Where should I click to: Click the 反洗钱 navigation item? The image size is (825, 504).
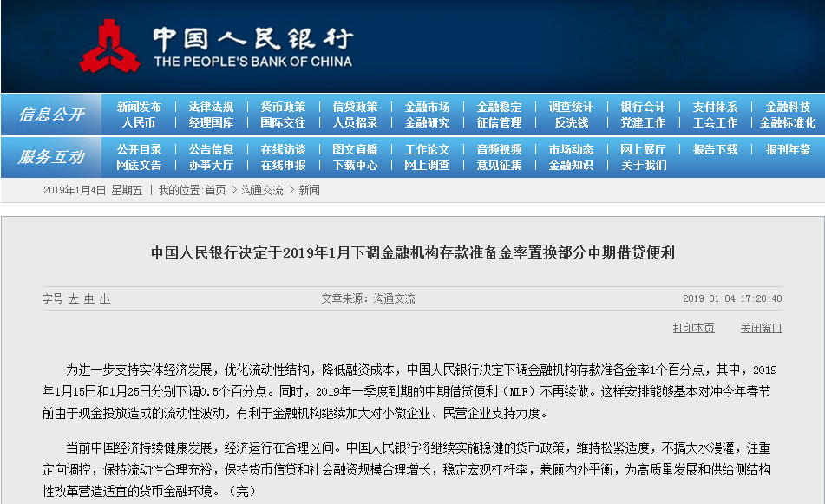[571, 122]
